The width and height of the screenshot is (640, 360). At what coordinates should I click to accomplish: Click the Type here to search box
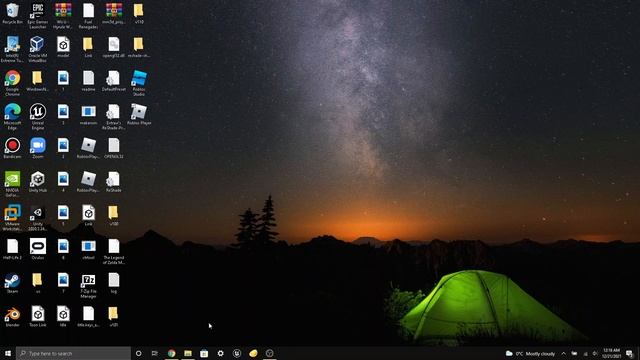click(x=73, y=353)
